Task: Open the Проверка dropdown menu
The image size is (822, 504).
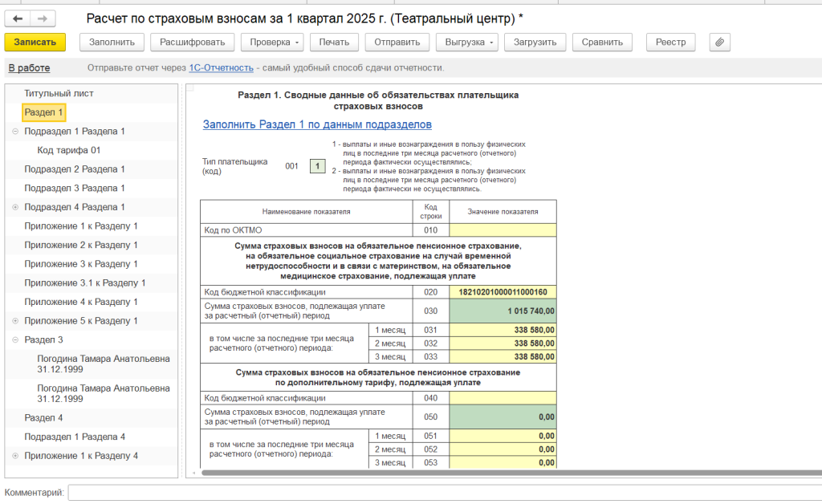Action: coord(274,43)
